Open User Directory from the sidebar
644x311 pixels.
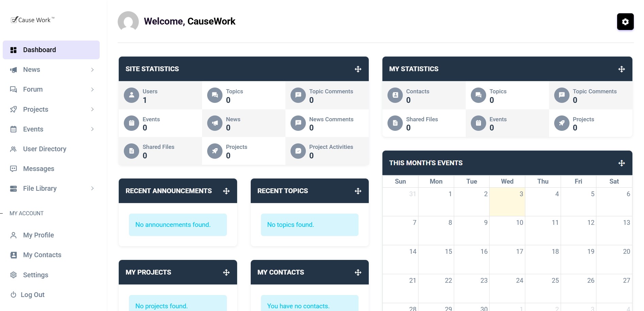click(44, 149)
